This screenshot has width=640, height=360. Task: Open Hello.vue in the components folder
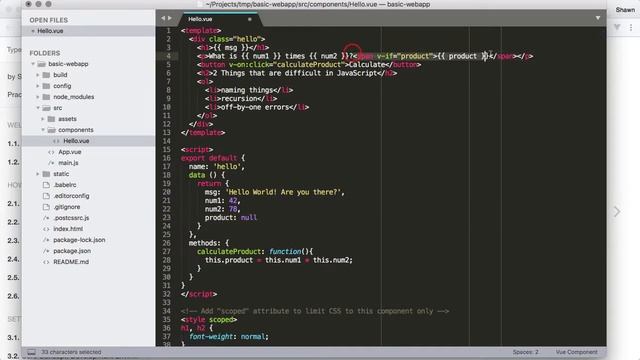pyautogui.click(x=76, y=141)
